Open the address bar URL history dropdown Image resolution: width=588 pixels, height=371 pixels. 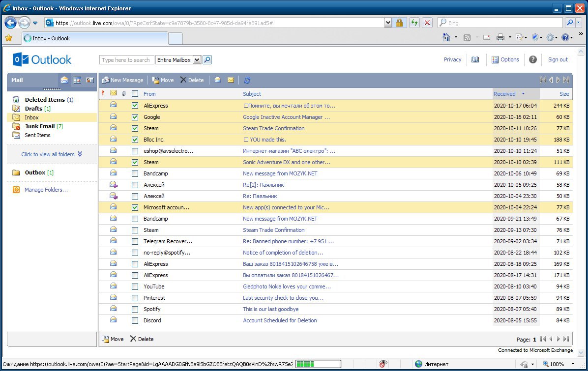point(388,23)
